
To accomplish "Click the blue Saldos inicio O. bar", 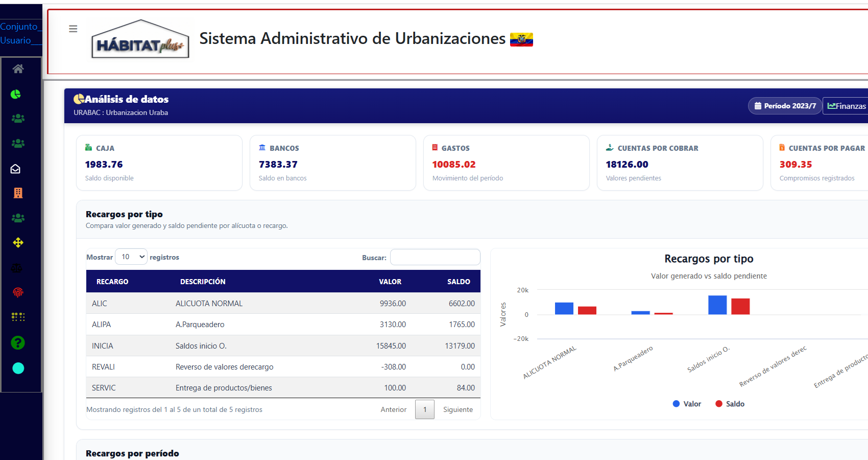I will [x=717, y=305].
